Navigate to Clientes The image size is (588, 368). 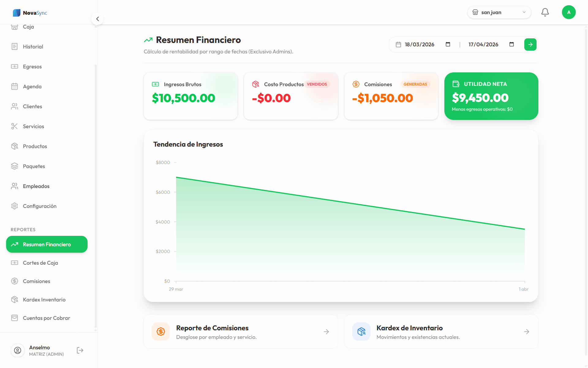pos(47,106)
